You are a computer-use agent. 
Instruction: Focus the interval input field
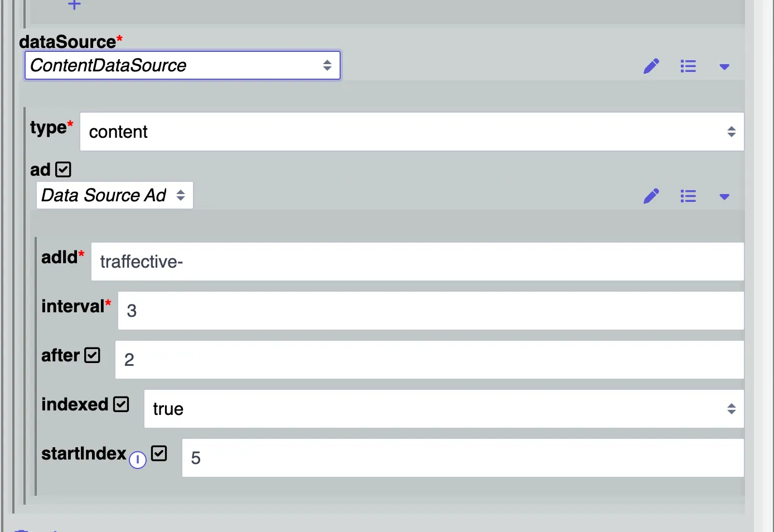click(431, 311)
